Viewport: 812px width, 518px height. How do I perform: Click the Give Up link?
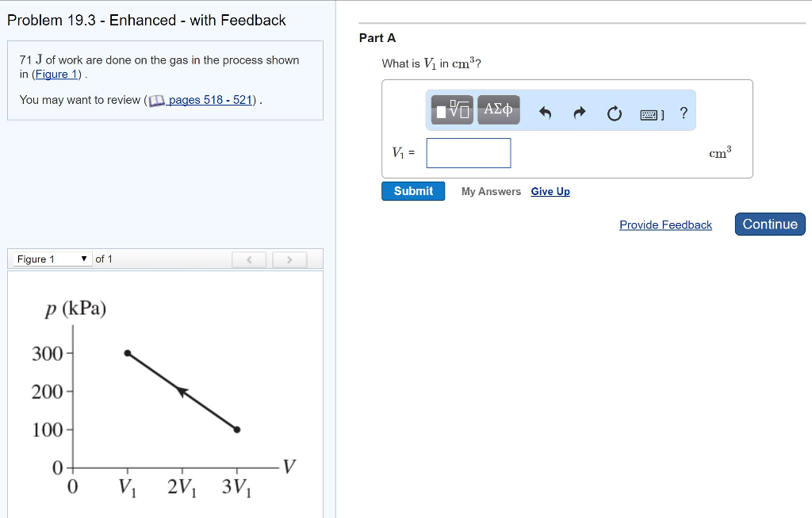(550, 192)
